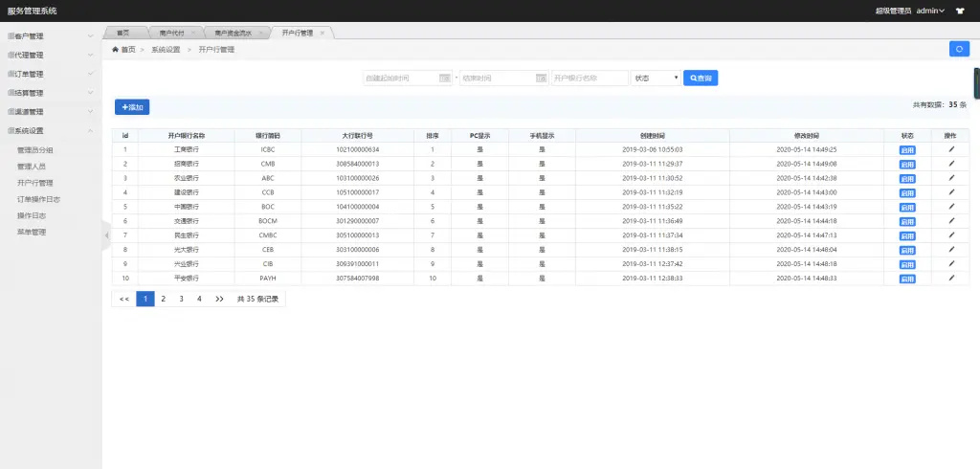This screenshot has height=469, width=980.
Task: Toggle the 启用 status for 中国银行
Action: pos(907,207)
